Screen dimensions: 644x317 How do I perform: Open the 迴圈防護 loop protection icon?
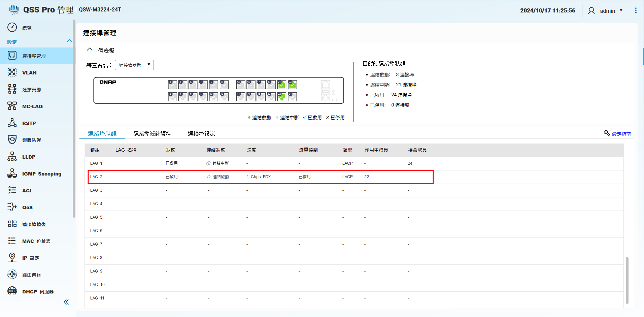[12, 139]
